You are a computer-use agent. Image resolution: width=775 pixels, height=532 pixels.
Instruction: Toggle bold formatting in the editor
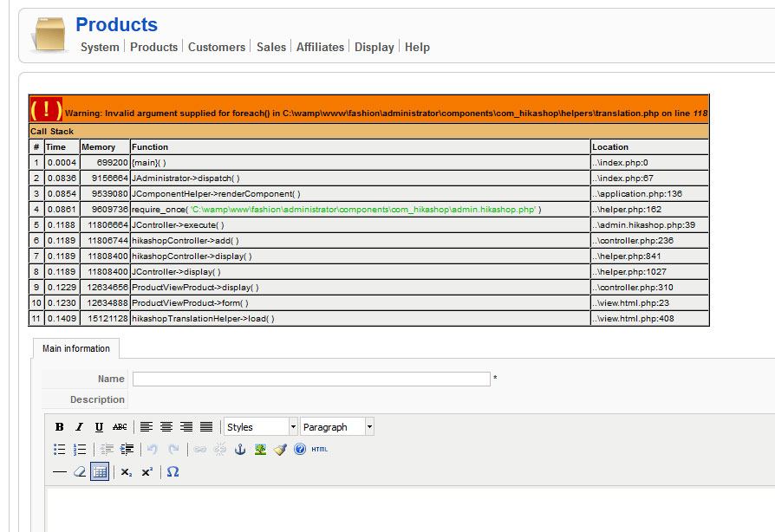pos(60,427)
